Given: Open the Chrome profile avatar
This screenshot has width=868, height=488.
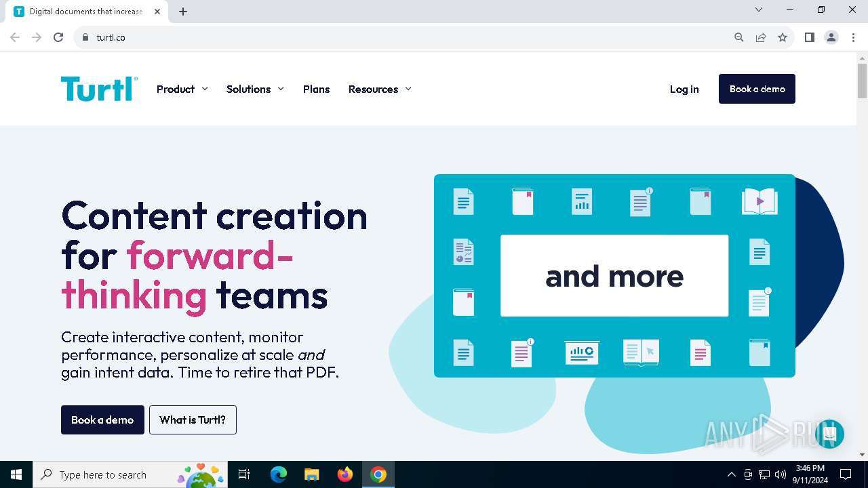Looking at the screenshot, I should point(831,37).
